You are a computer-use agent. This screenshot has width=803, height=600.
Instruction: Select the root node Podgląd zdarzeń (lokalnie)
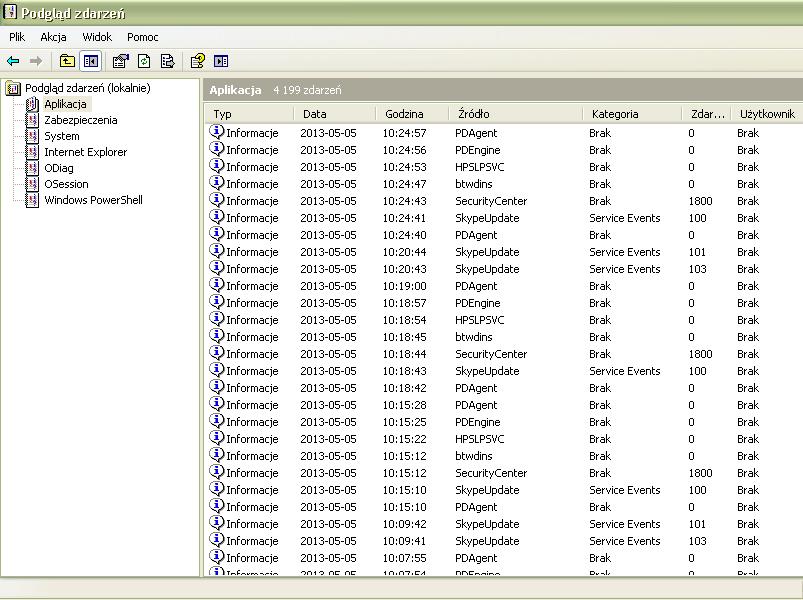[x=88, y=88]
